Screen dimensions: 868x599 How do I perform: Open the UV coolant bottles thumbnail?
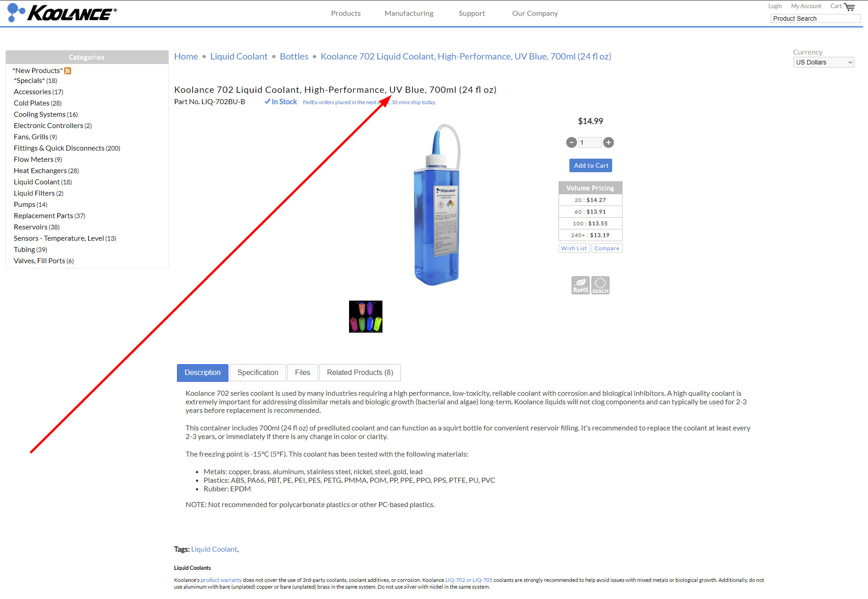(365, 316)
